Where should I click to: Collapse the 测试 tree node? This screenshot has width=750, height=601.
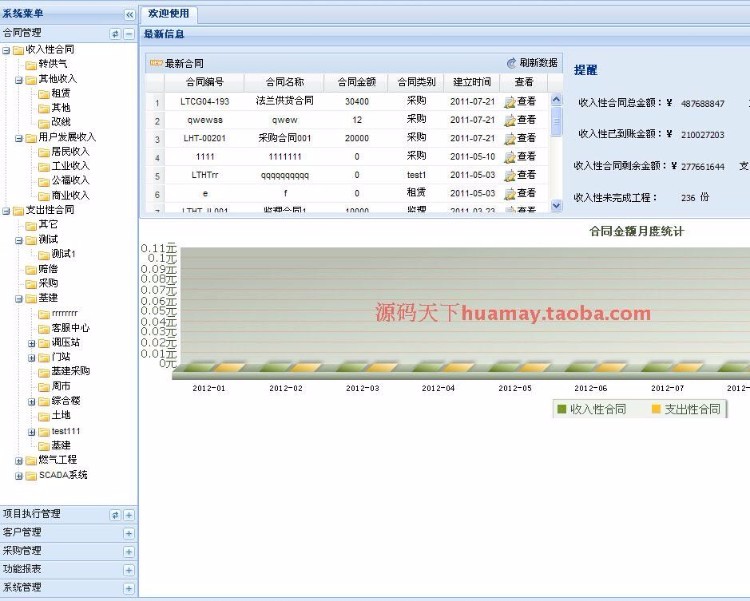coord(19,240)
